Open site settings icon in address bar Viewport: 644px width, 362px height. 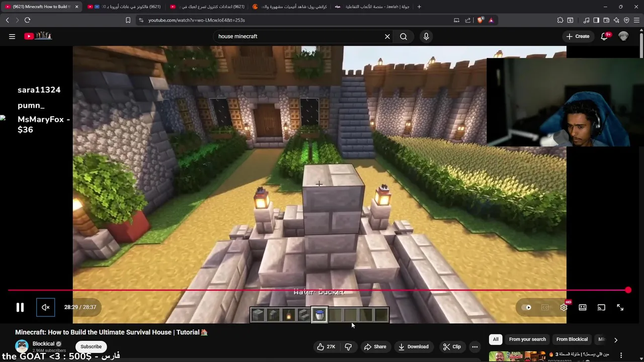(141, 20)
